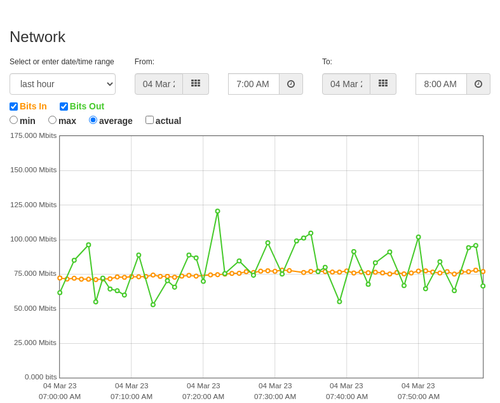Viewport: 500px width, 403px height.
Task: Click the To date field showing 04 Mar
Action: [346, 84]
